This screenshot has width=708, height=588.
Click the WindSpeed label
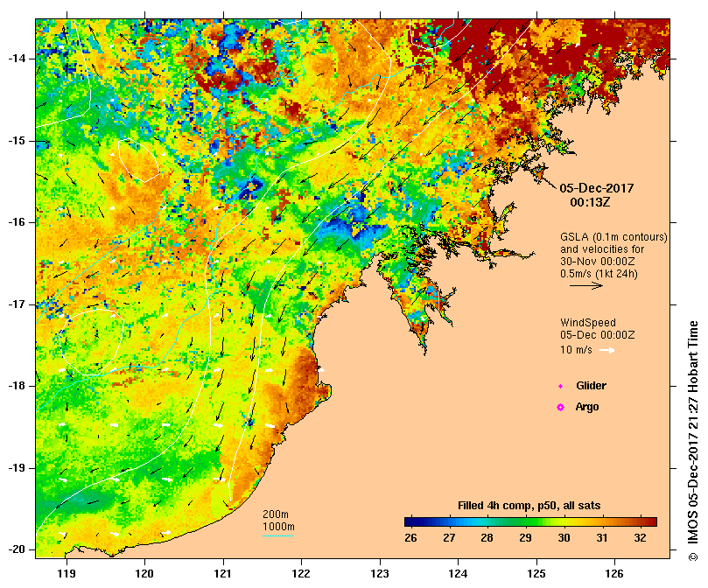tap(588, 323)
